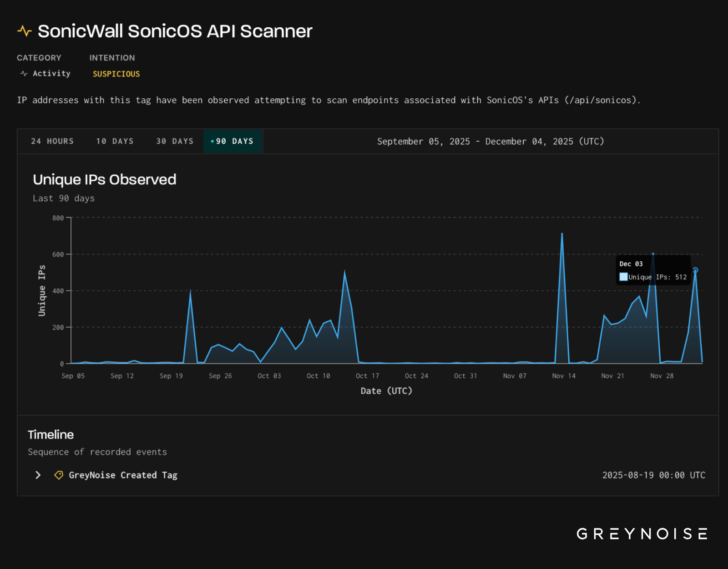Click the Dec 03 highlighted data point on chart
This screenshot has width=728, height=569.
click(695, 270)
